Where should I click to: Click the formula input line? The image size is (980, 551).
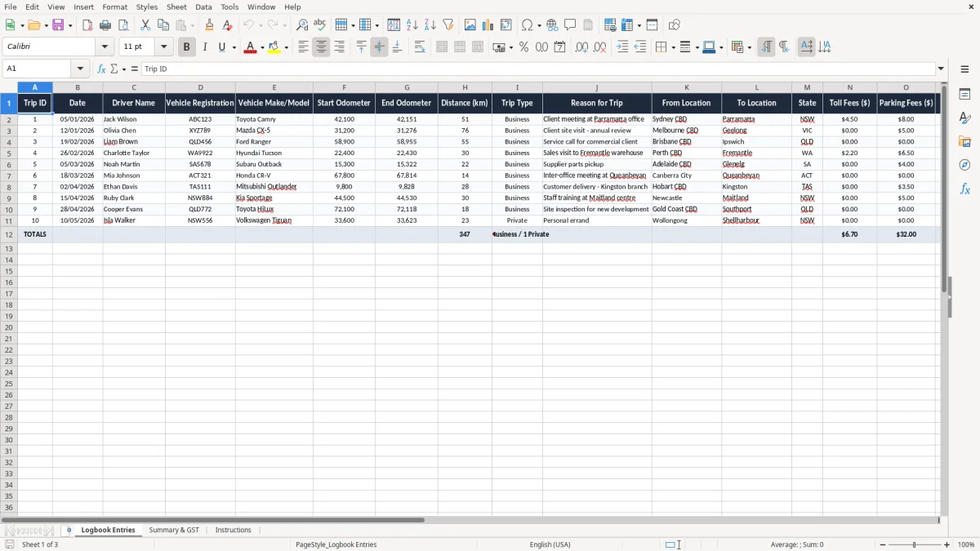tap(538, 69)
